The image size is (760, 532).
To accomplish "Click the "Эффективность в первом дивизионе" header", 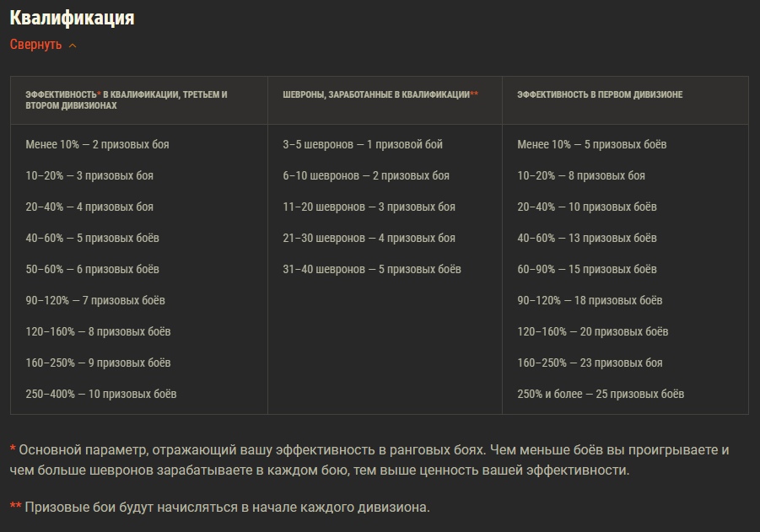I will pos(600,95).
